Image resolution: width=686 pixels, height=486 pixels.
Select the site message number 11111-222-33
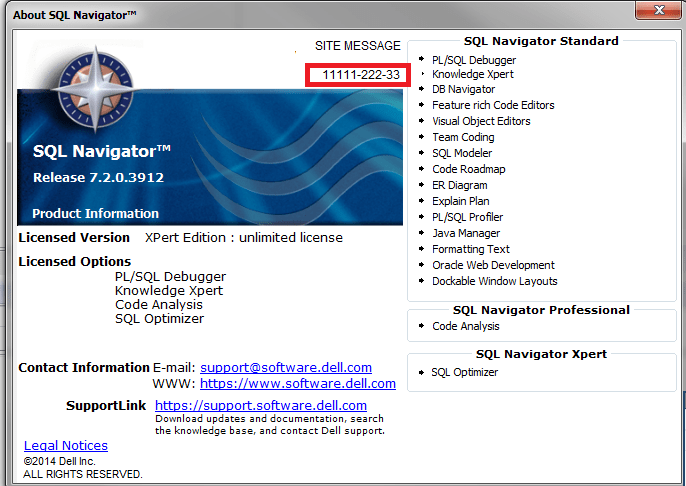pos(361,75)
